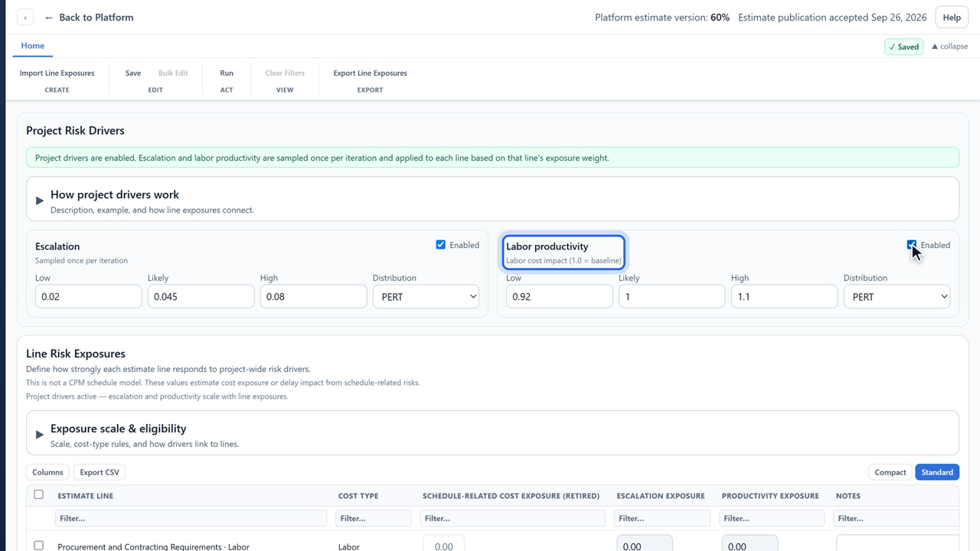The width and height of the screenshot is (980, 551).
Task: Click the Saved status indicator
Action: 904,47
